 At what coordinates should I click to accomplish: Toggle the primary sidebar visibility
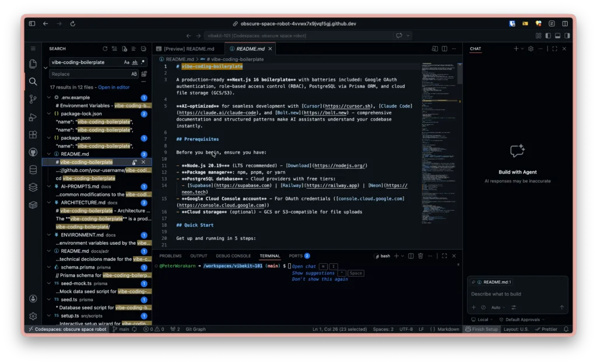point(548,36)
